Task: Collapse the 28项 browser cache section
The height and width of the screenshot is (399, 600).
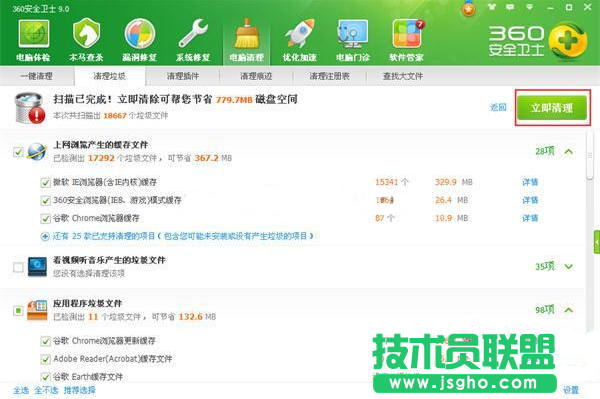Action: (x=569, y=151)
